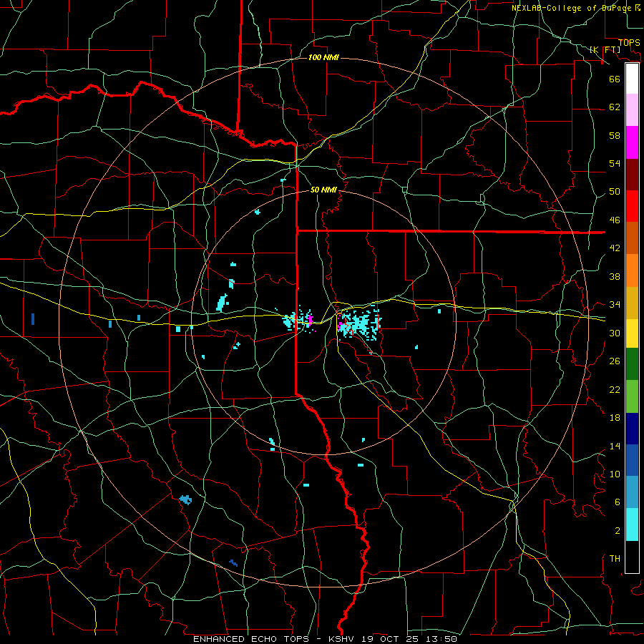Click the 14 legend value
644x644 pixels.
click(x=615, y=446)
